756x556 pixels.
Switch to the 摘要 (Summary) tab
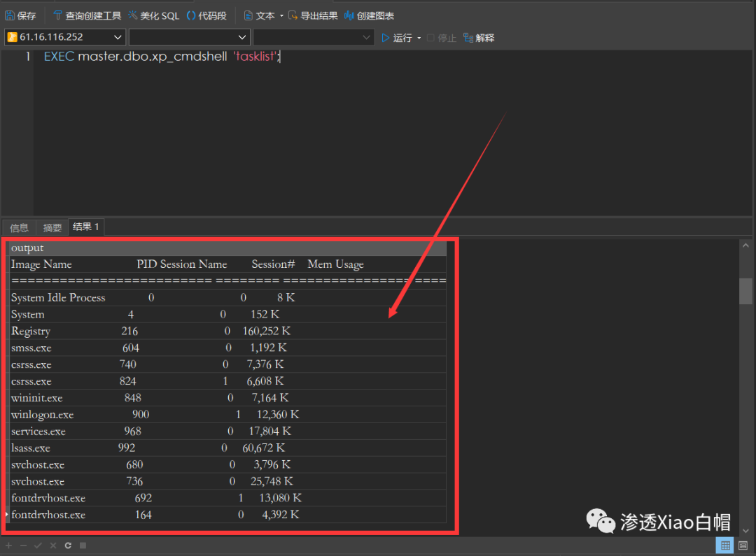tap(52, 227)
